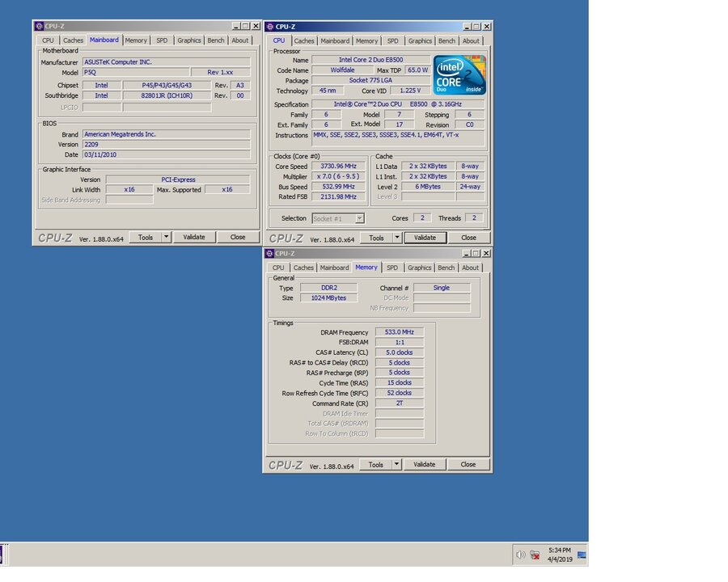Click the blue desktop icon beside the clock
The height and width of the screenshot is (582, 728).
click(582, 555)
